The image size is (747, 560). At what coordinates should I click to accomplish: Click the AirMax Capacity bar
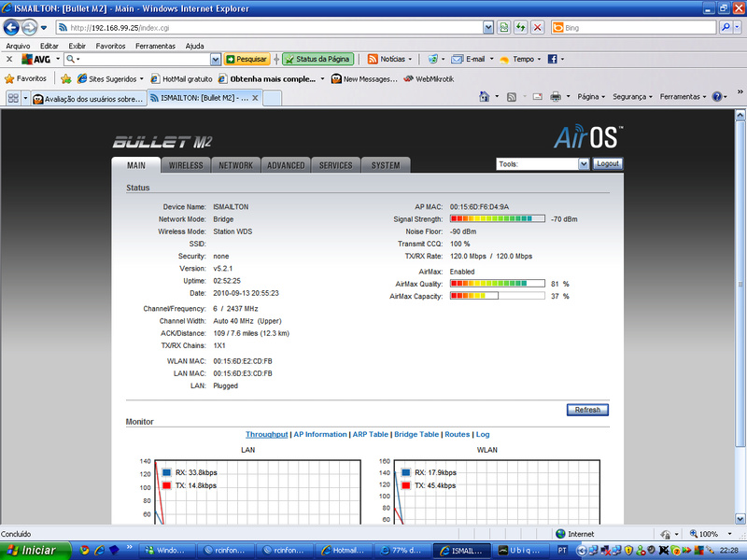pos(498,296)
